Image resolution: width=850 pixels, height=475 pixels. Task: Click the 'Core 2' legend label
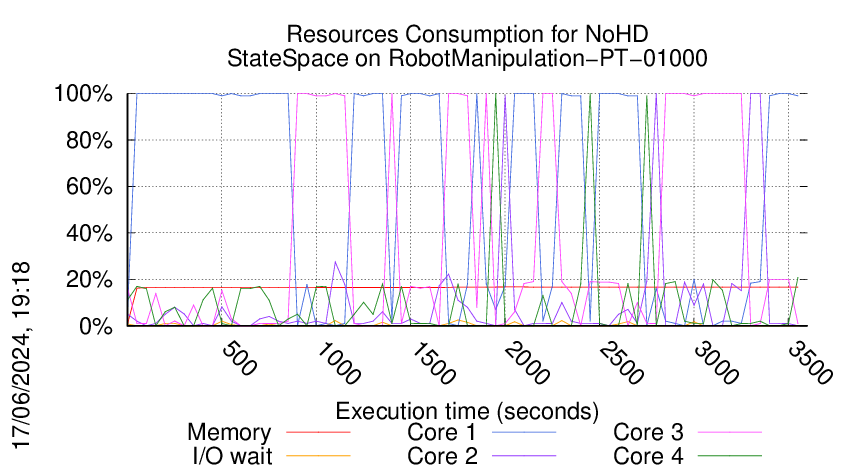[x=442, y=456]
